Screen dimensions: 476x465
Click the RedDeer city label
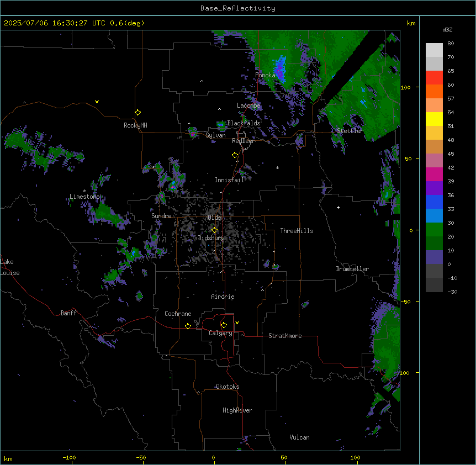point(244,141)
